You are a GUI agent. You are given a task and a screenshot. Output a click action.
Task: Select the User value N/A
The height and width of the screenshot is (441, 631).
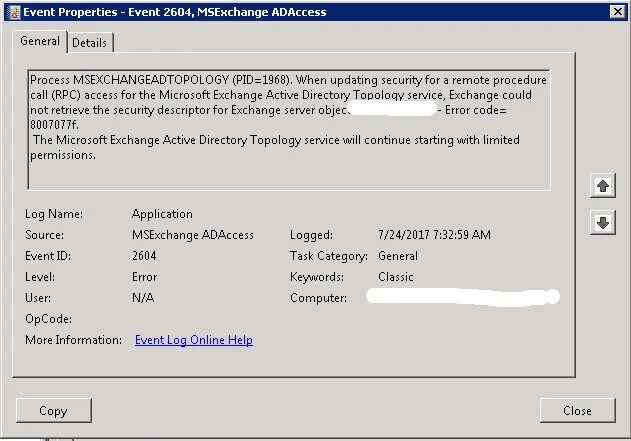click(143, 298)
